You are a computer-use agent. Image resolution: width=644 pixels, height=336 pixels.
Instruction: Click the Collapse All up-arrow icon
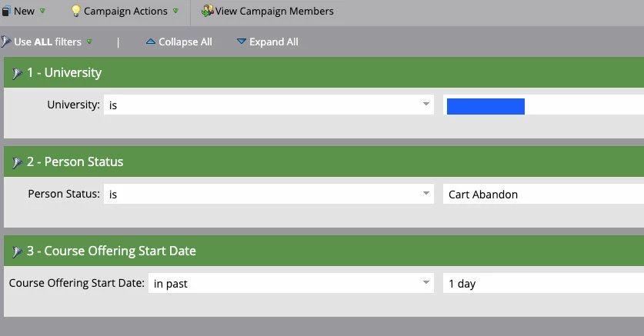point(150,42)
